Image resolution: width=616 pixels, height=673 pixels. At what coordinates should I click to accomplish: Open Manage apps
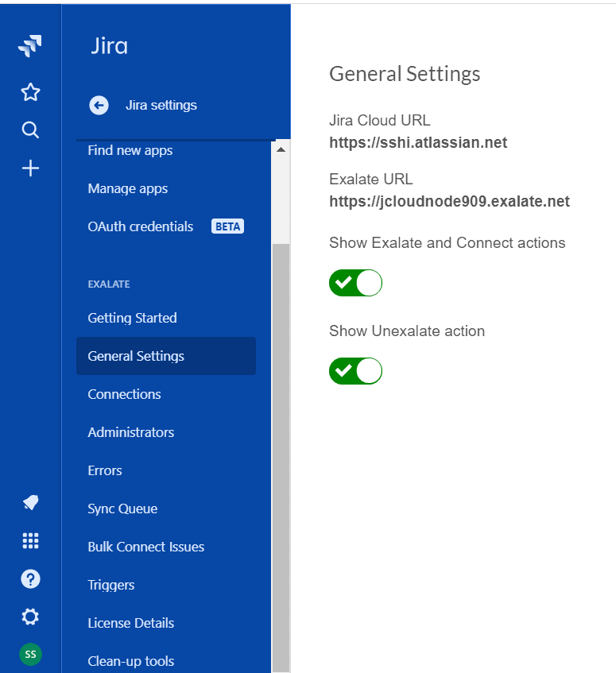pyautogui.click(x=127, y=189)
